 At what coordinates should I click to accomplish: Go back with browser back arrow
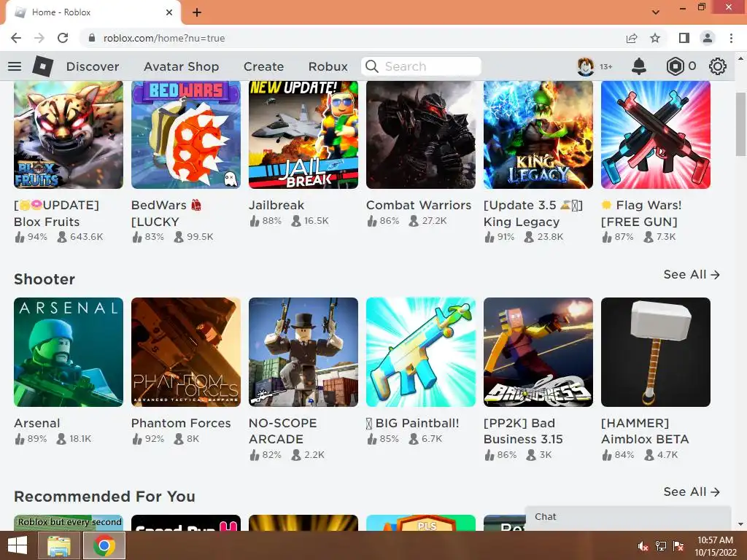pos(16,38)
